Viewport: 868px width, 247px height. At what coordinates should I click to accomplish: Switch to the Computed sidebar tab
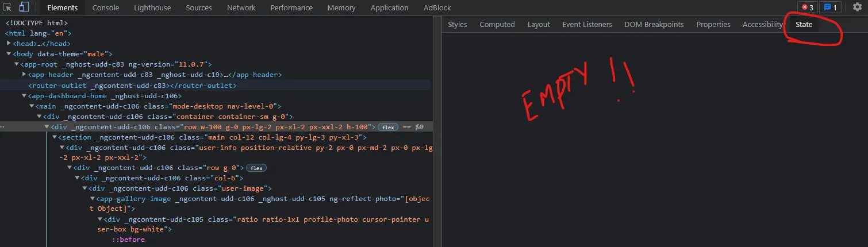(x=497, y=24)
